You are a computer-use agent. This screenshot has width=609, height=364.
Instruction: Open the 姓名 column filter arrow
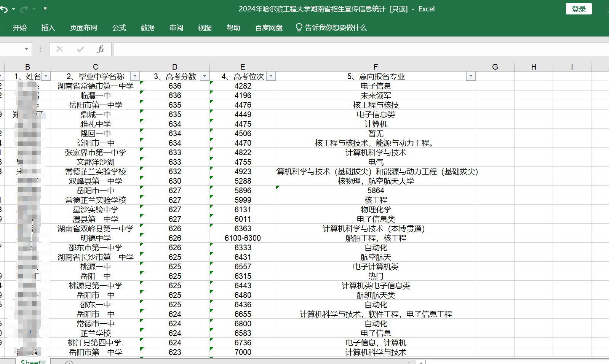(x=46, y=76)
